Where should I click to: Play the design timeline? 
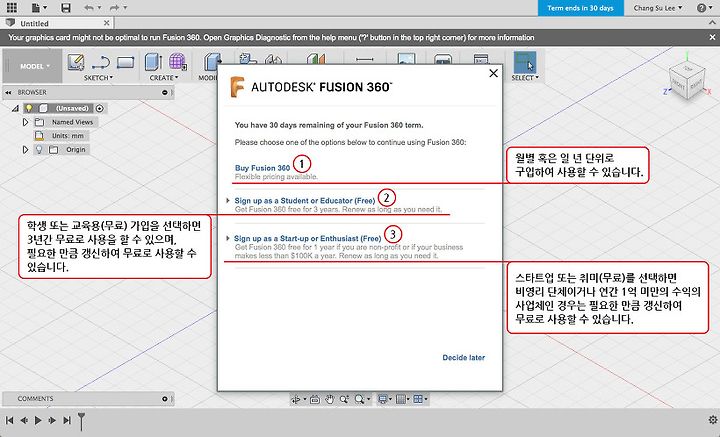point(38,420)
